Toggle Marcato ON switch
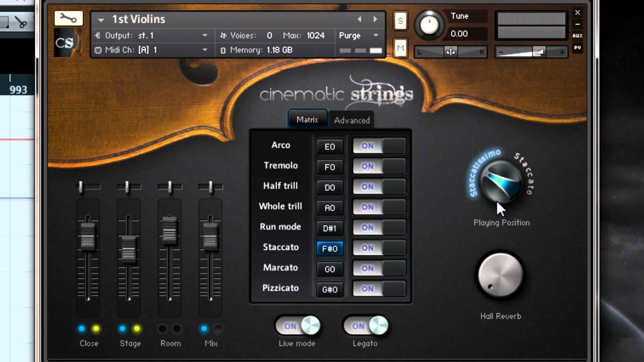This screenshot has width=644, height=362. (379, 268)
